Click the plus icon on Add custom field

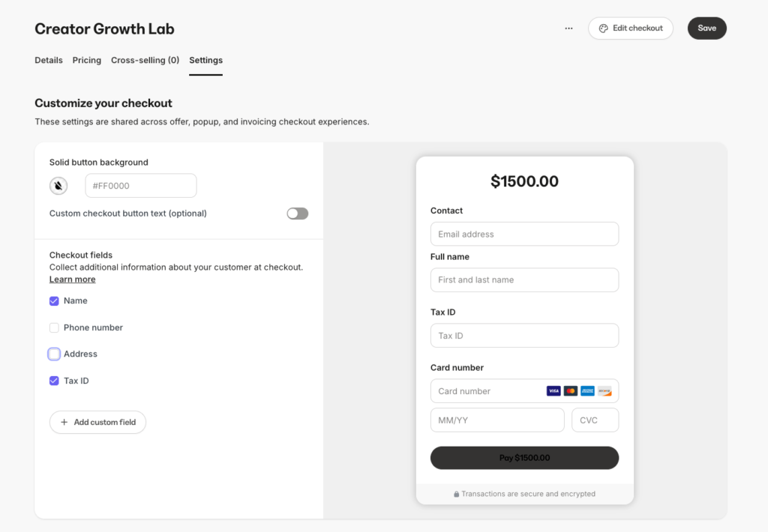[62, 422]
